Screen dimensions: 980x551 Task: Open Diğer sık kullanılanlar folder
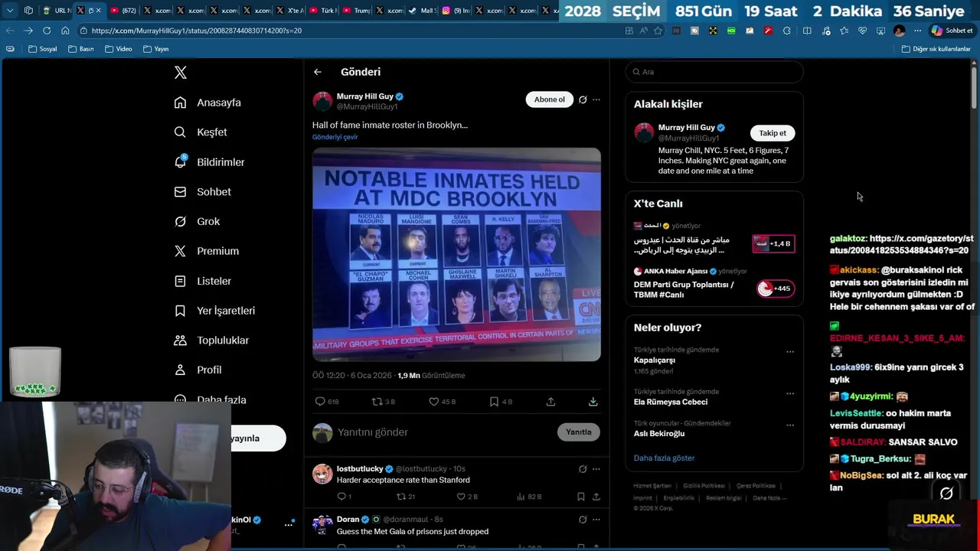(x=936, y=49)
